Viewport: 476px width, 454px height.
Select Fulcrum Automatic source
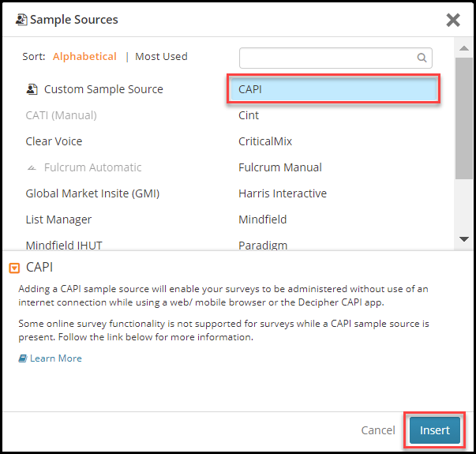[92, 167]
